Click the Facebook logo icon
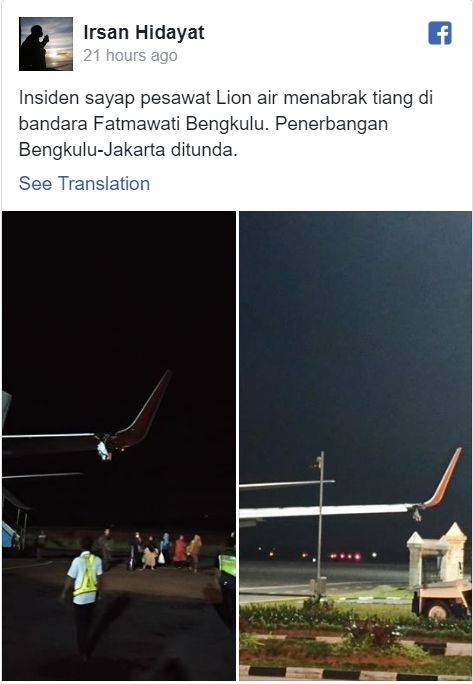The image size is (473, 684). [x=440, y=33]
